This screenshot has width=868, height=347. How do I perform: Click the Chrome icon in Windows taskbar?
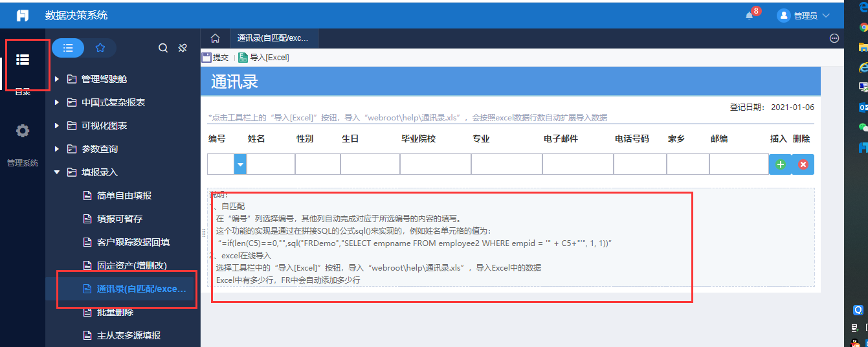[863, 27]
